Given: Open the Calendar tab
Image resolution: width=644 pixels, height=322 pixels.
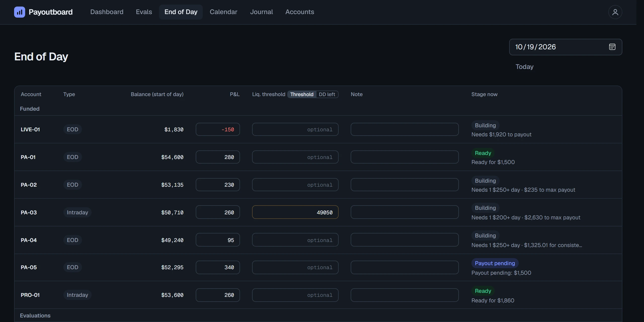Looking at the screenshot, I should 223,12.
